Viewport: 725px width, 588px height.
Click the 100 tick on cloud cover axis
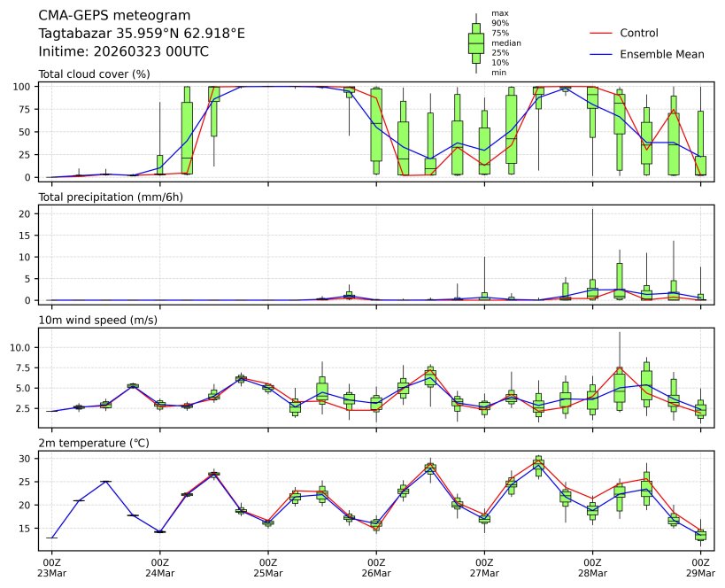[24, 87]
